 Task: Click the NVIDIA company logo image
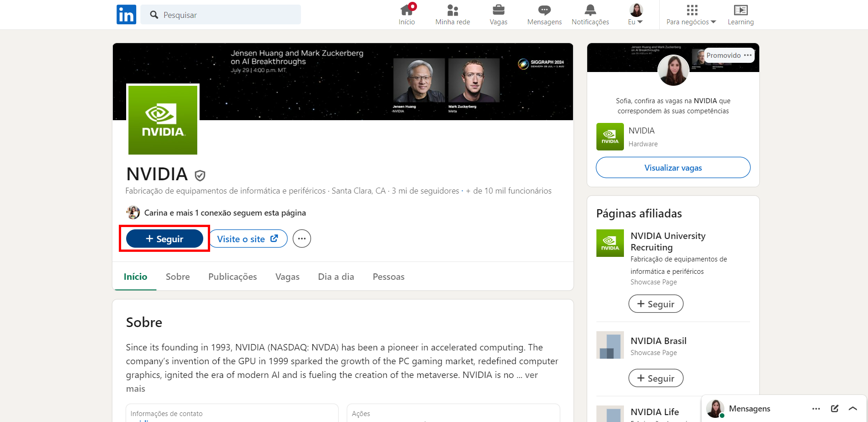163,120
